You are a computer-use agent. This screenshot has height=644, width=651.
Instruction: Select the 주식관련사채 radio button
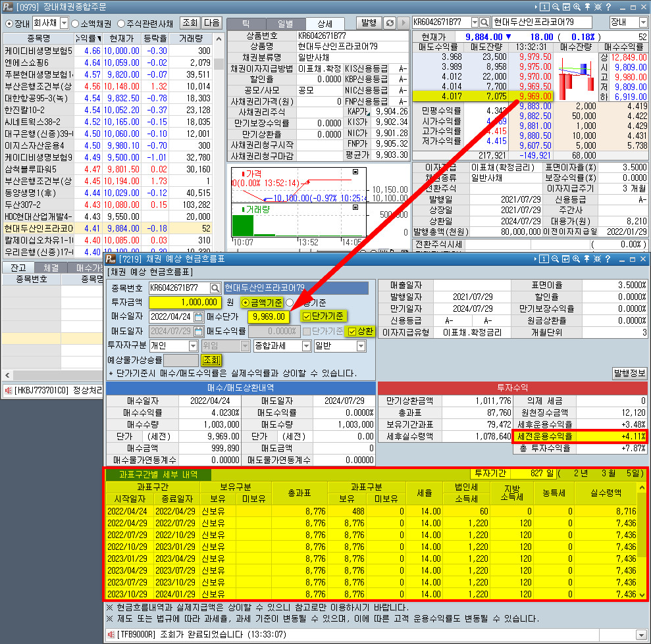coord(121,24)
